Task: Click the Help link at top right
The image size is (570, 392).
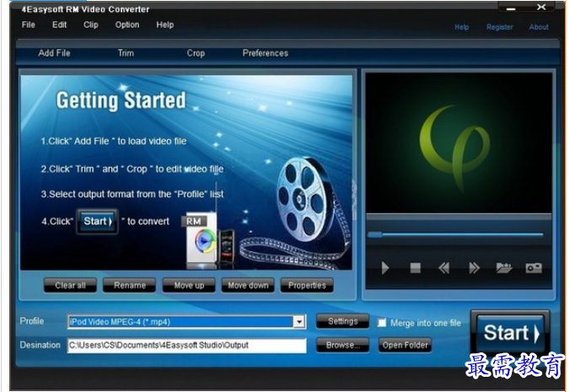Action: 462,27
